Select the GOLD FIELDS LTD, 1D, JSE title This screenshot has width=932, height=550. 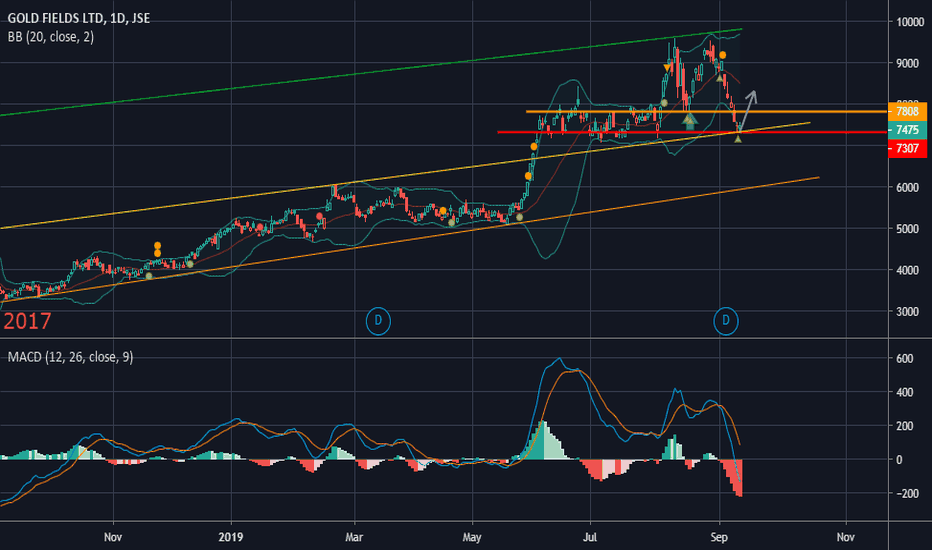(78, 18)
